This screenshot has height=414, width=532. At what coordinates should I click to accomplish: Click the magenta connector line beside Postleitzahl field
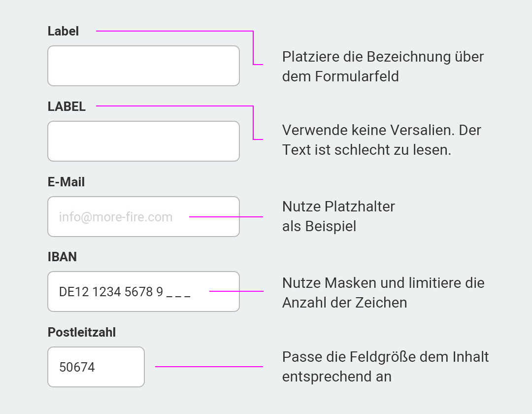point(209,367)
